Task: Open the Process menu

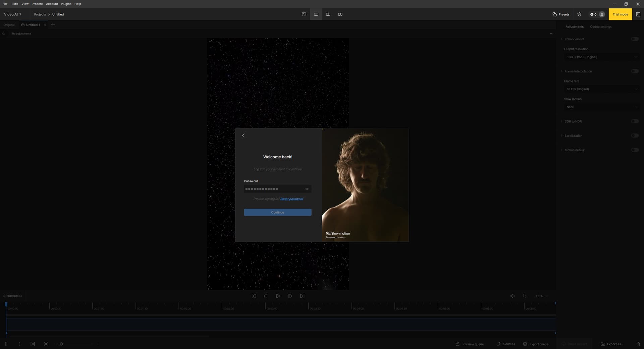Action: pyautogui.click(x=37, y=4)
